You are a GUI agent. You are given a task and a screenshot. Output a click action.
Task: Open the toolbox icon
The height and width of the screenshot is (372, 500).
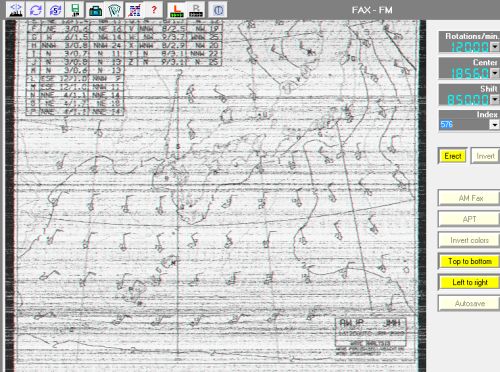click(95, 10)
